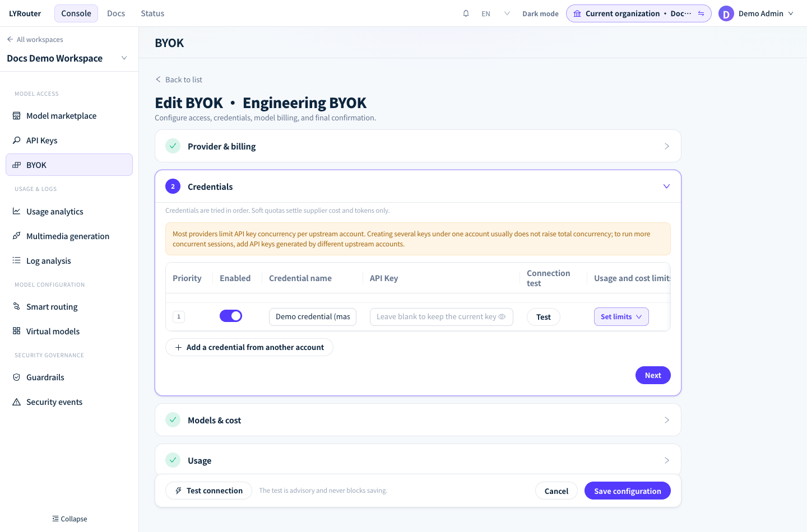The image size is (807, 532).
Task: Expand the Usage section chevron
Action: [667, 460]
